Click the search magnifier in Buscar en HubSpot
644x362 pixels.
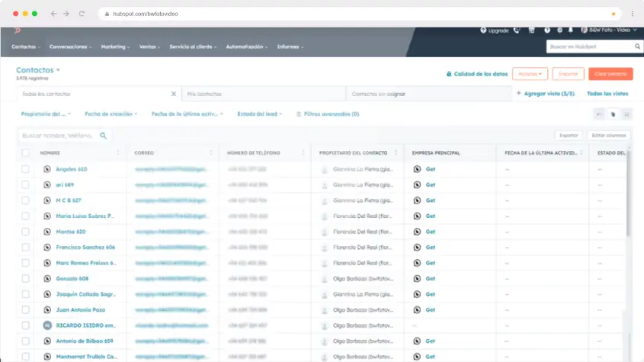[x=637, y=46]
